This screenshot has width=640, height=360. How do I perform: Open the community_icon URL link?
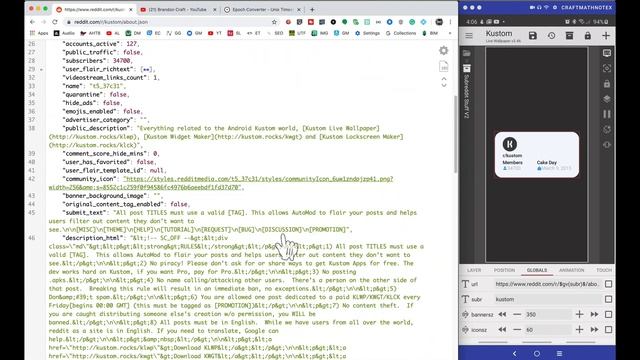pos(221,183)
